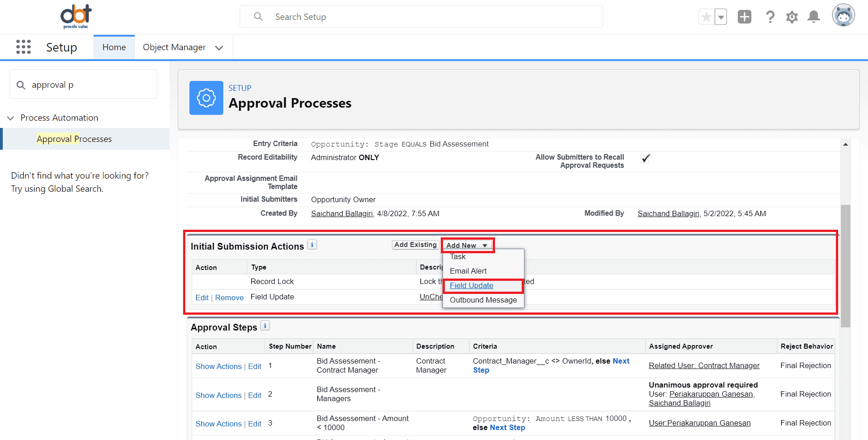Click the Approval Processes setup gear icon
Viewport: 868px width, 440px height.
[x=206, y=98]
